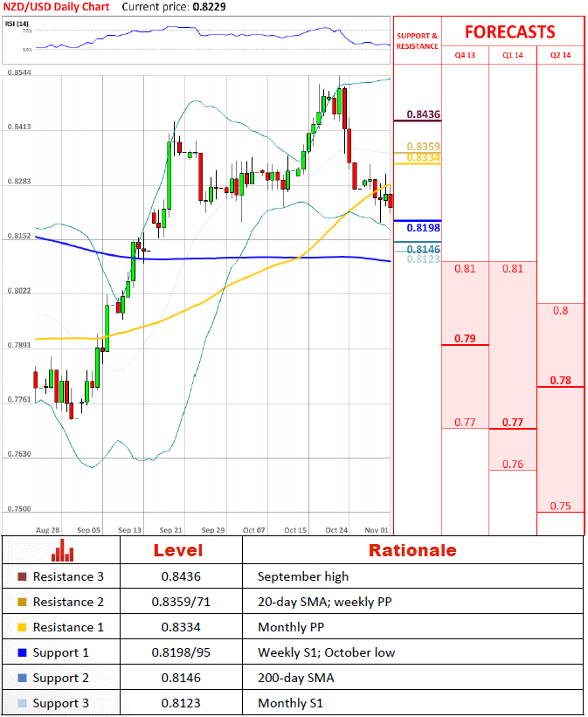Click the Level table column header
Screen dimensions: 588x717
click(x=178, y=550)
